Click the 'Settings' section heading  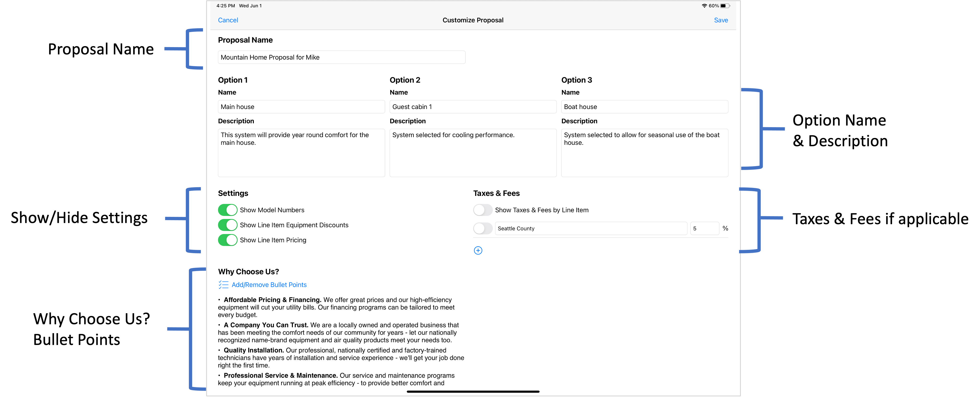click(233, 193)
